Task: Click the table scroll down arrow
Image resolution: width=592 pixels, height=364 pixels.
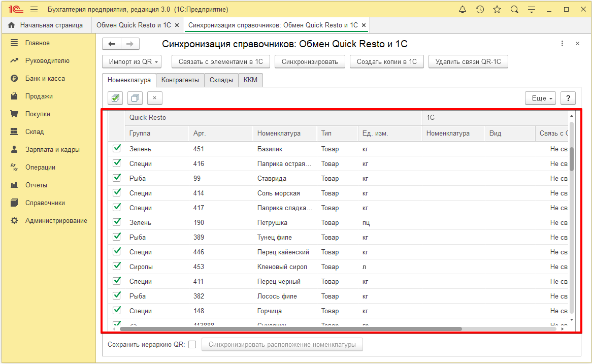Action: pyautogui.click(x=572, y=319)
